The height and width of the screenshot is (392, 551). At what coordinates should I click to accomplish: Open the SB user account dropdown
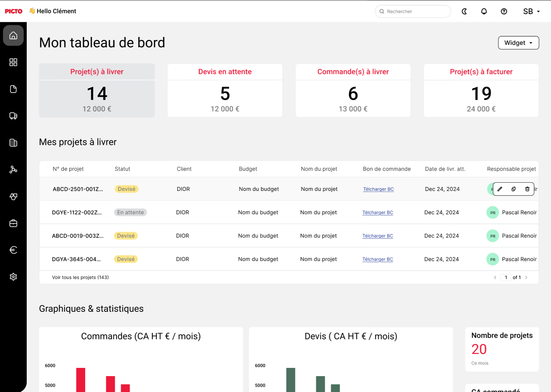point(531,12)
